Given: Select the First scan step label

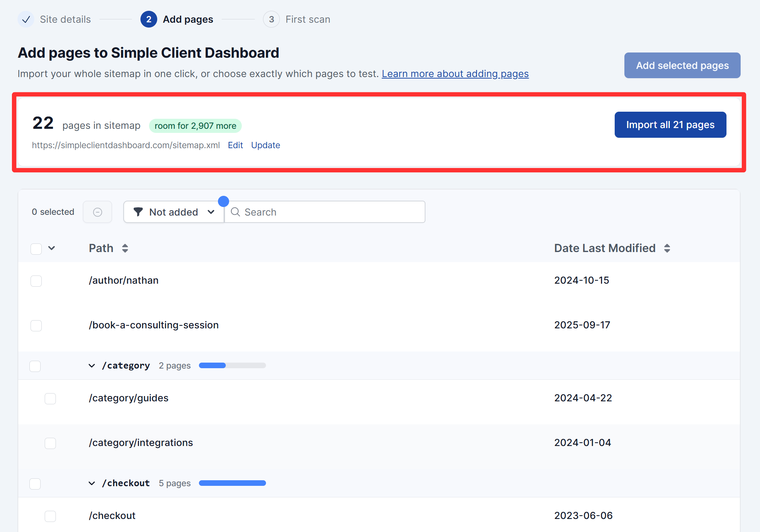Looking at the screenshot, I should click(x=308, y=19).
